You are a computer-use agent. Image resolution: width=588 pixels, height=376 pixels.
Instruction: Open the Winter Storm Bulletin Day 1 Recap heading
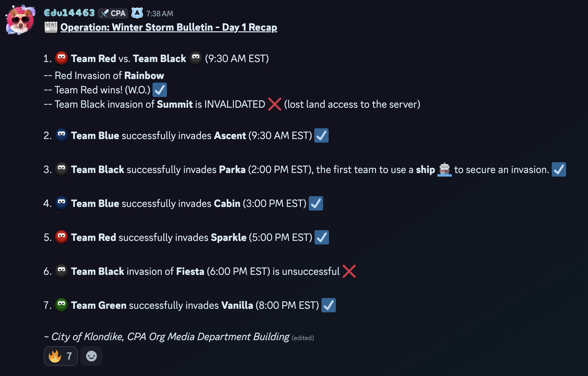tap(169, 27)
